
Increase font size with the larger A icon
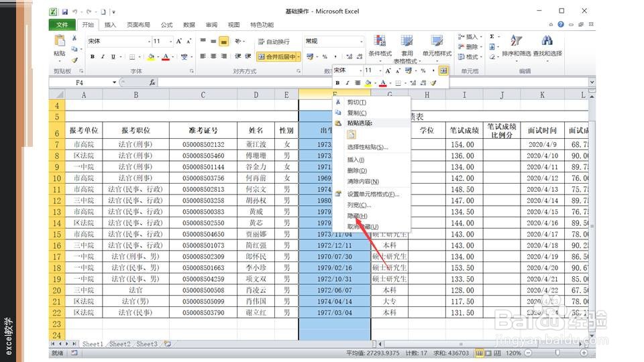click(x=179, y=41)
